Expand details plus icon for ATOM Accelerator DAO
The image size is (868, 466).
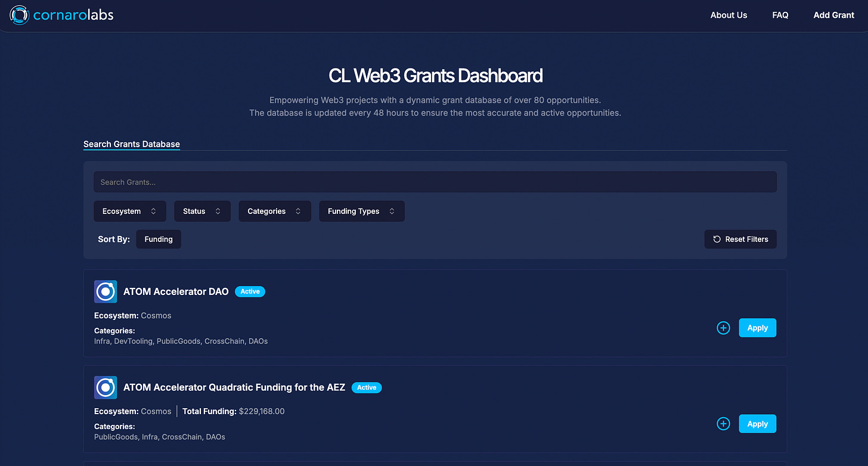(723, 328)
